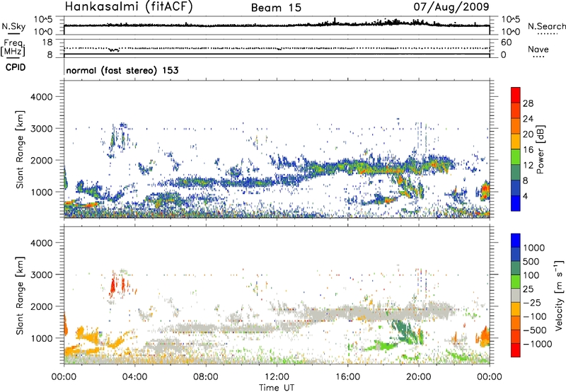Click the Nave legend label
The image size is (566, 392).
point(538,49)
